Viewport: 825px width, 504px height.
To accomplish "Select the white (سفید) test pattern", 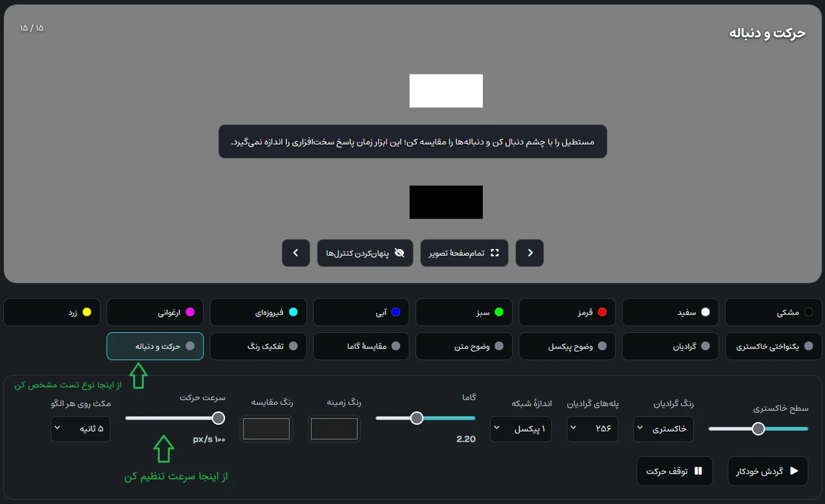I will click(x=670, y=312).
